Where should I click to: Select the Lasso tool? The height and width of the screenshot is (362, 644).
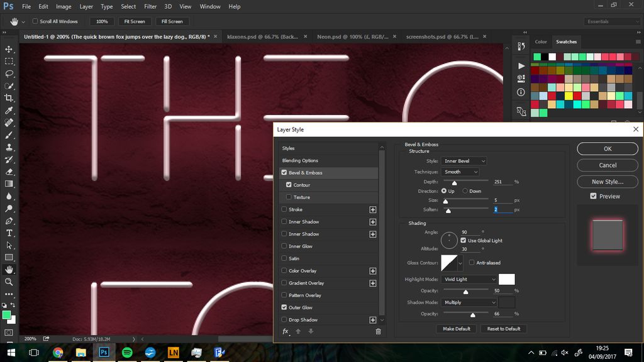(9, 72)
